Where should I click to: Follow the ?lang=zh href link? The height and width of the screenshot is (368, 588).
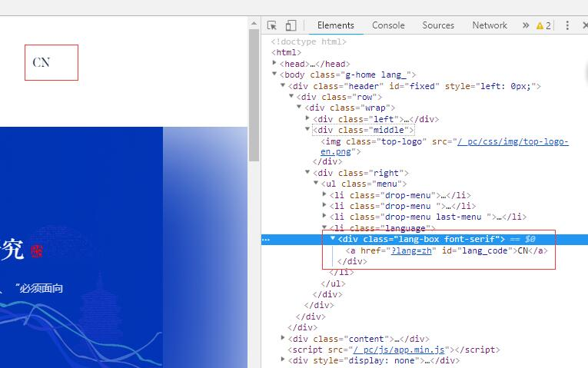(411, 250)
